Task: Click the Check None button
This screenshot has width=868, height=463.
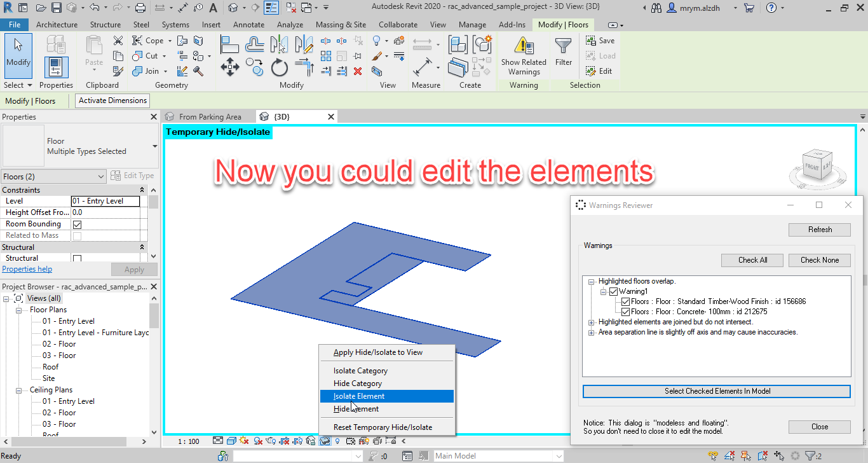Action: coord(820,260)
